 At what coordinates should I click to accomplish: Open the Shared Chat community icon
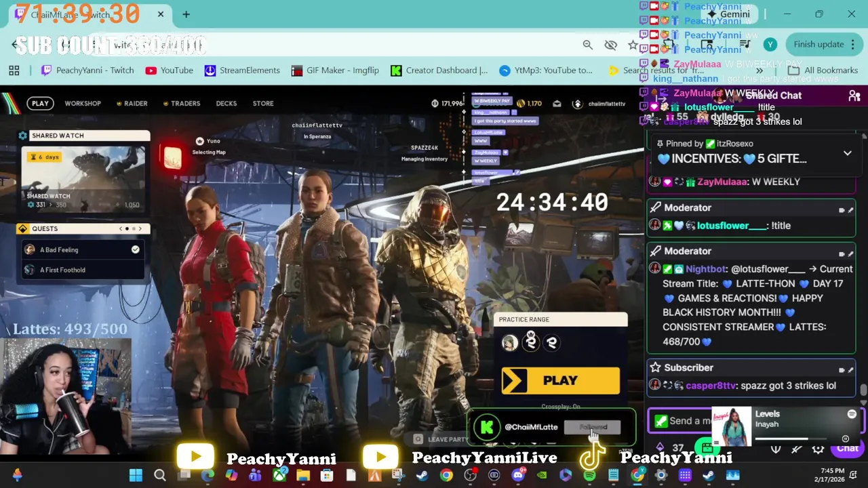pos(854,96)
